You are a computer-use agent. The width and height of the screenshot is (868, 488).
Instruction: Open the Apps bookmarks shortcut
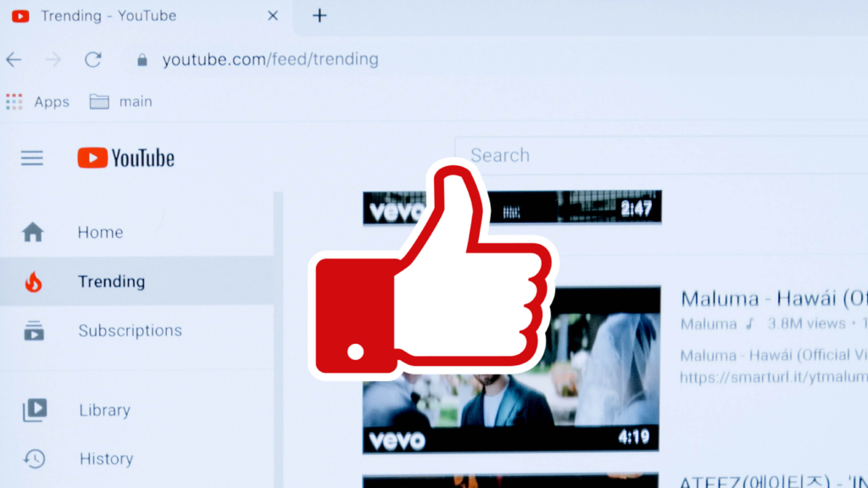tap(37, 102)
